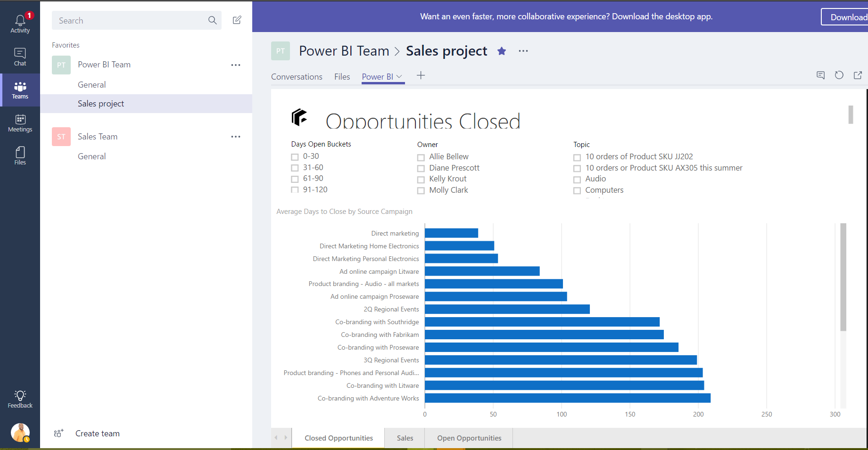Select the 2Q Regional Events bar
Screen dimensions: 868x450
(507, 309)
